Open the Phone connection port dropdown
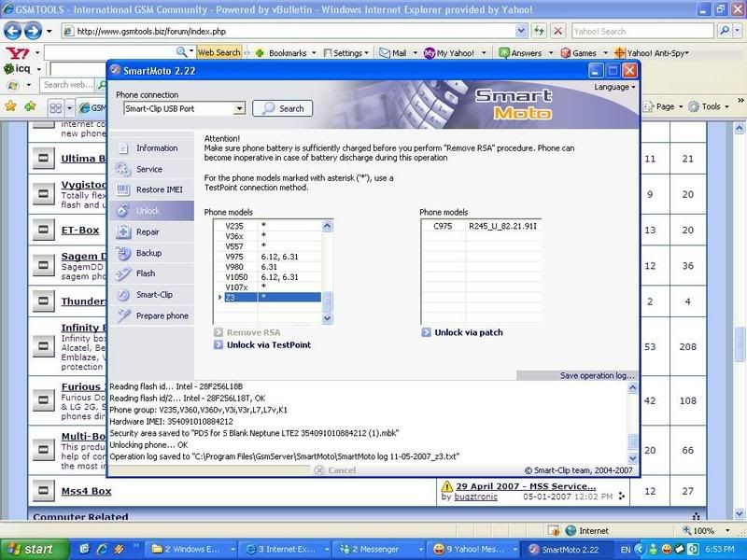The width and height of the screenshot is (747, 560). (240, 108)
